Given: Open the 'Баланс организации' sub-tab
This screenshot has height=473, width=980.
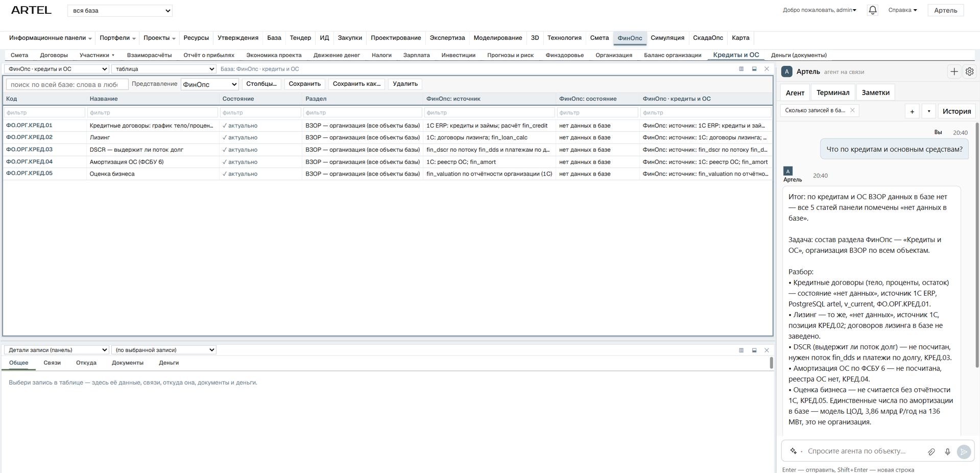Looking at the screenshot, I should 672,55.
